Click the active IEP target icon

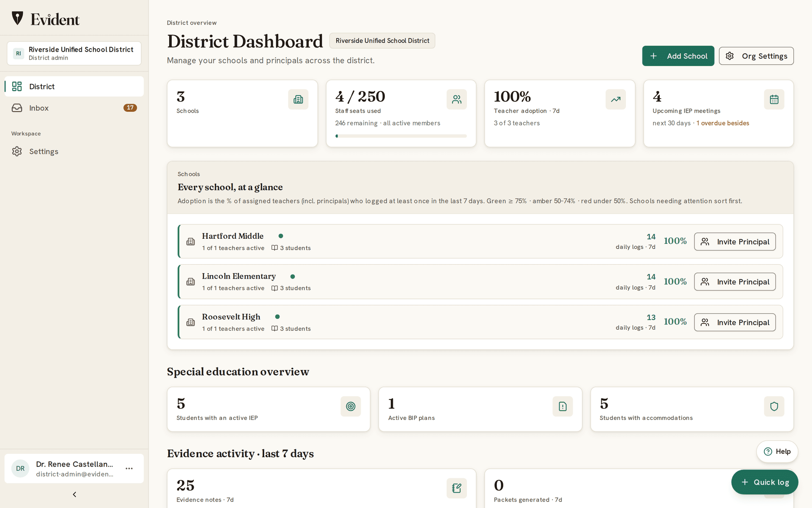click(351, 406)
